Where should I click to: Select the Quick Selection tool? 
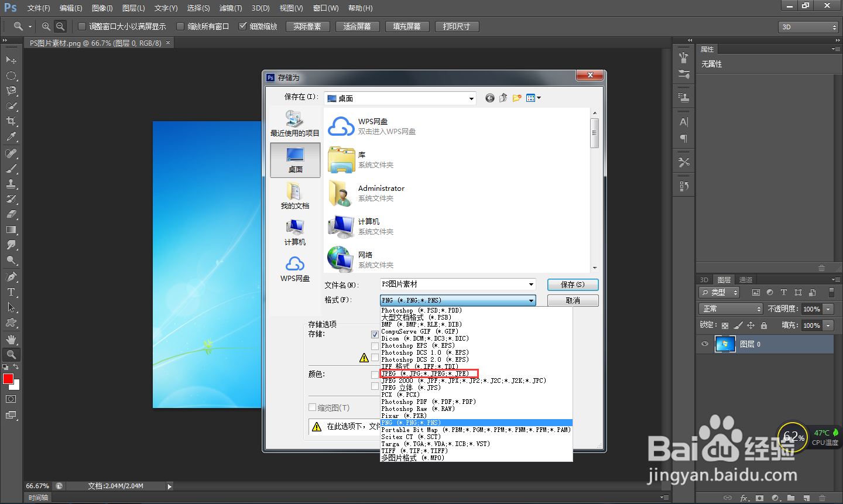(11, 106)
